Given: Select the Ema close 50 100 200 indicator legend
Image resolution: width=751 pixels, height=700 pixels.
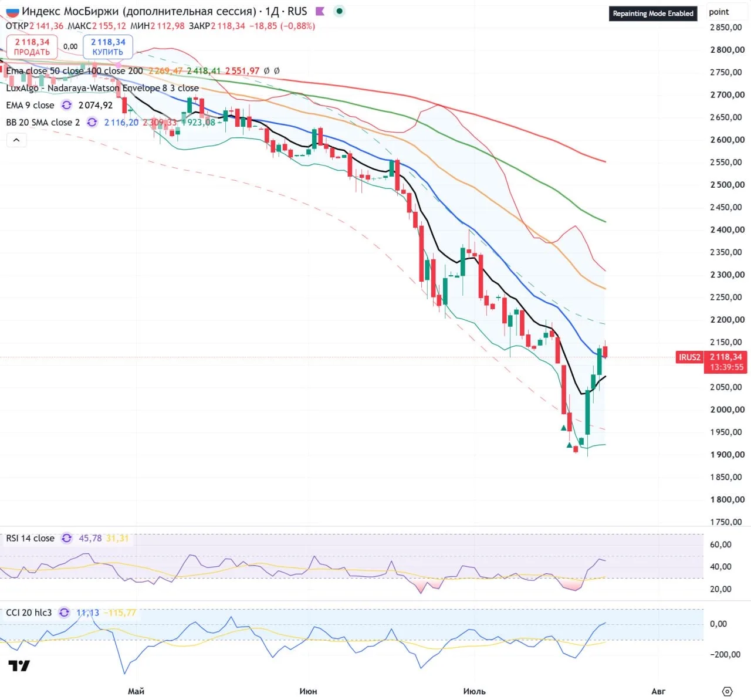Looking at the screenshot, I should [75, 71].
